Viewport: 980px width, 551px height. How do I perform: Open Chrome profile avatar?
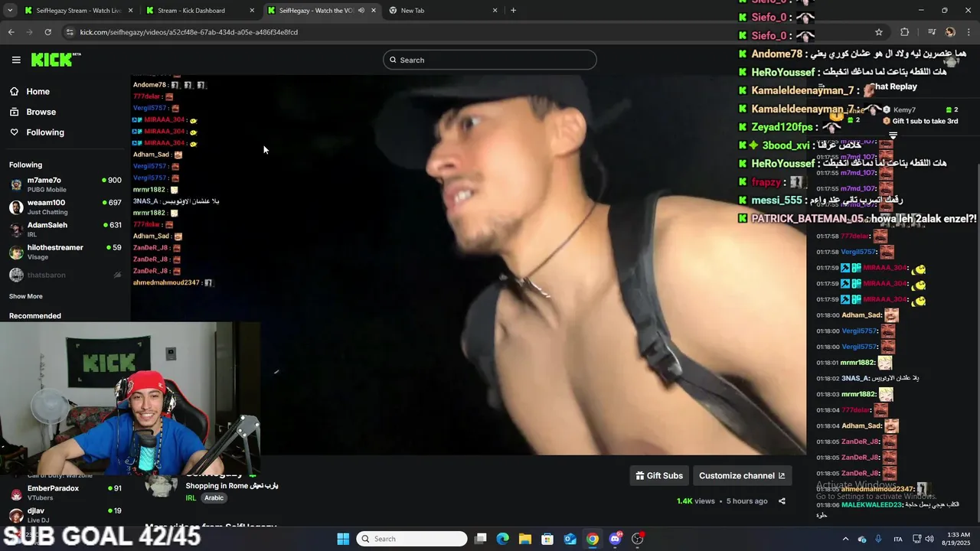(x=950, y=32)
